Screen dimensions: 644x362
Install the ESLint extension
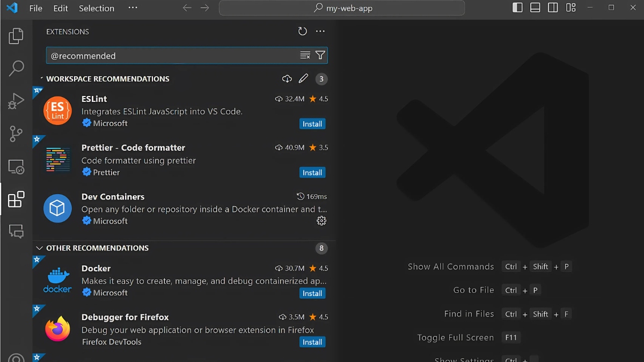[x=312, y=124]
